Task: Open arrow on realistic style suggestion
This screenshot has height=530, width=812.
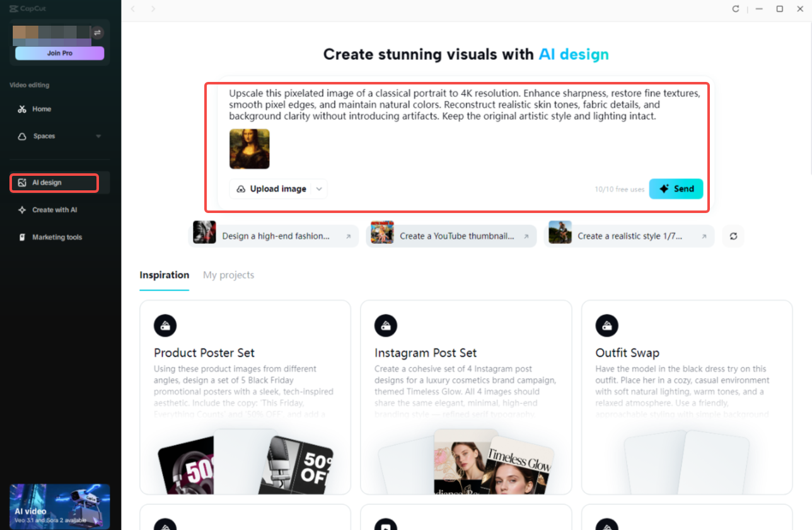Action: coord(704,236)
